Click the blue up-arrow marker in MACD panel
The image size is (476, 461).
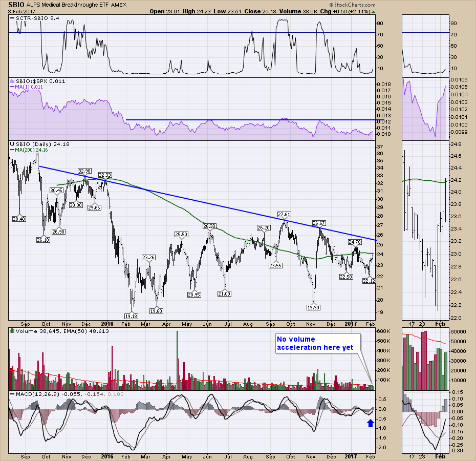click(x=370, y=423)
